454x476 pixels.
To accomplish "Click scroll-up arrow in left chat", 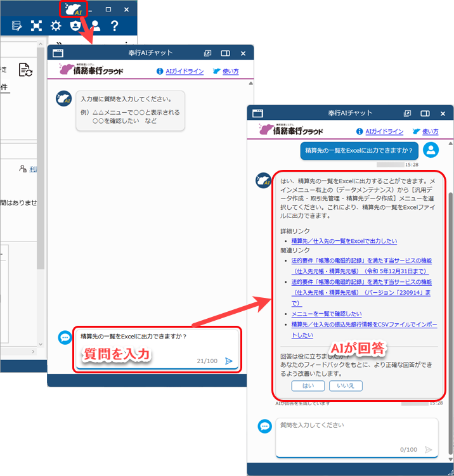I will 251,83.
